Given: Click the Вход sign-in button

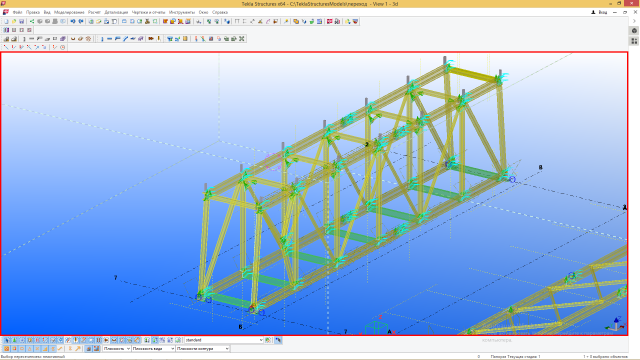Looking at the screenshot, I should point(599,12).
